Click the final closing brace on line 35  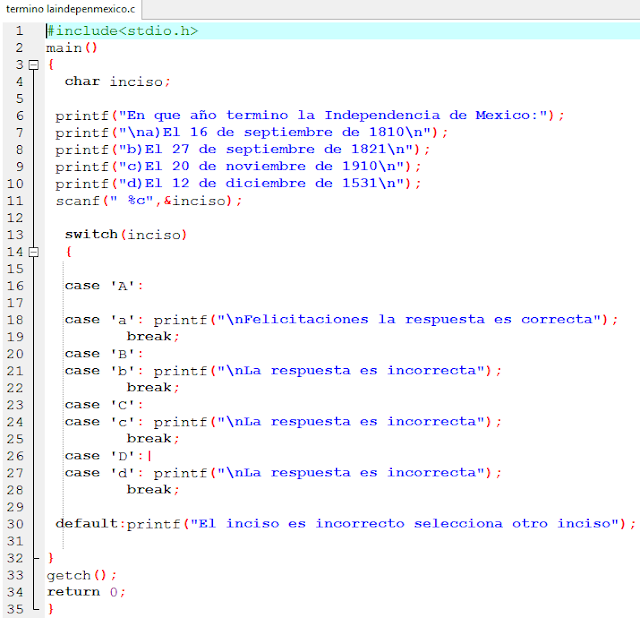point(51,609)
